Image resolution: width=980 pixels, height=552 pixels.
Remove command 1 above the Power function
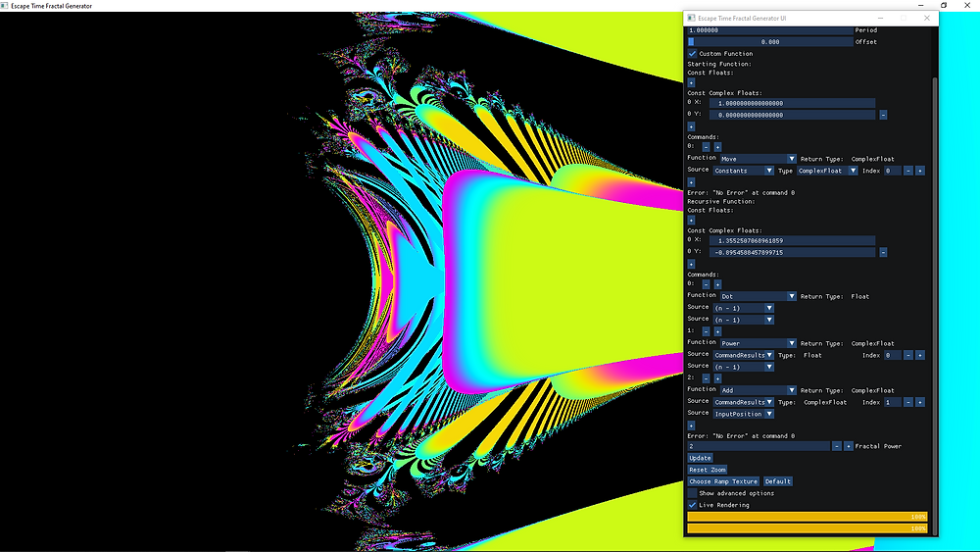(707, 331)
